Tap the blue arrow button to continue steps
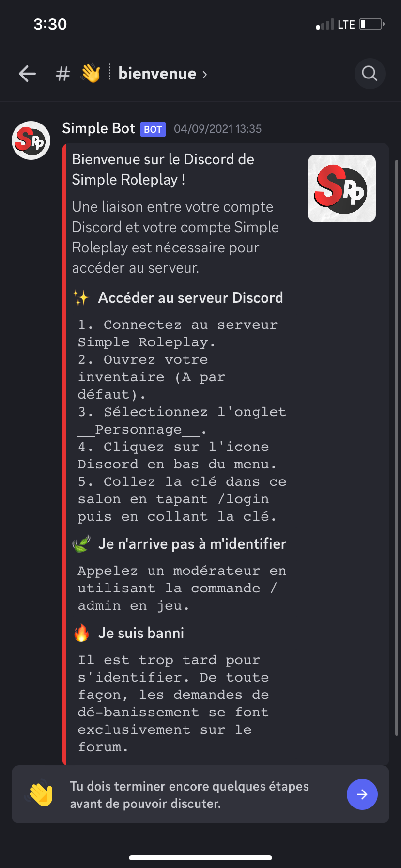 point(362,794)
